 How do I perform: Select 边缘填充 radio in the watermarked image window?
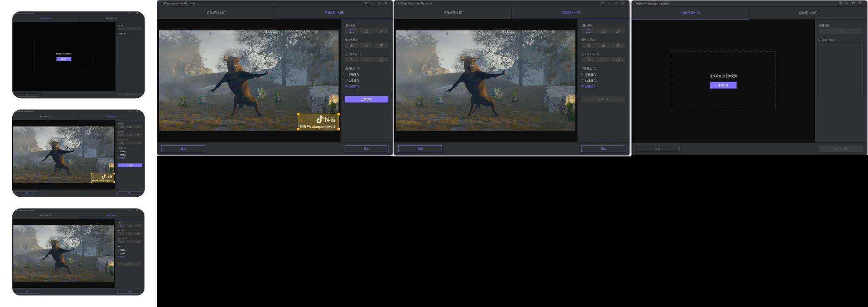(x=346, y=80)
